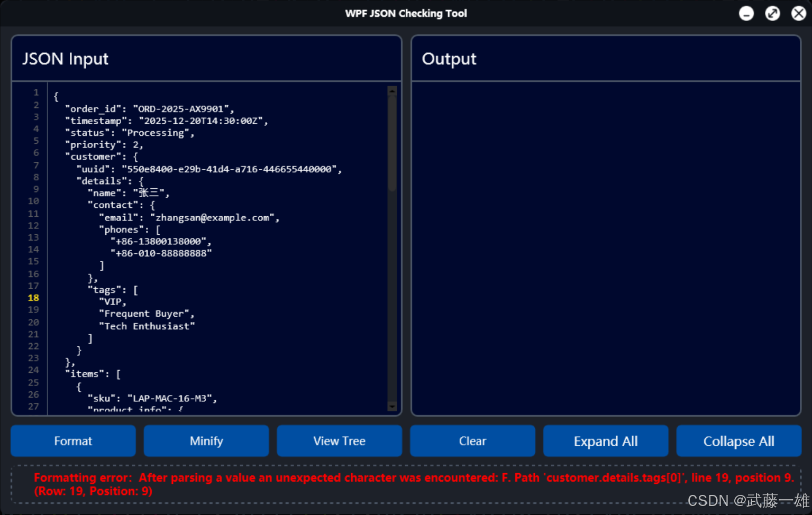This screenshot has height=515, width=812.
Task: Click the "email" line with zhangsan@example.com
Action: coord(189,218)
